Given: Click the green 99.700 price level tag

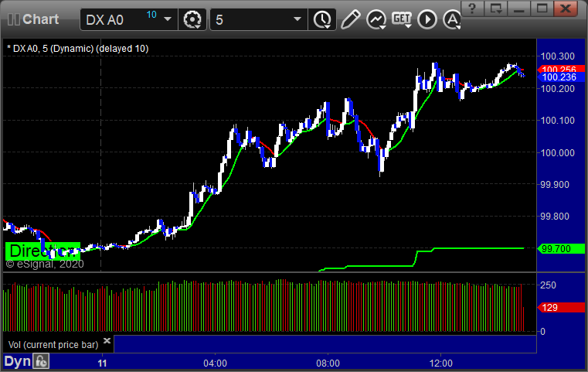Looking at the screenshot, I should 556,249.
